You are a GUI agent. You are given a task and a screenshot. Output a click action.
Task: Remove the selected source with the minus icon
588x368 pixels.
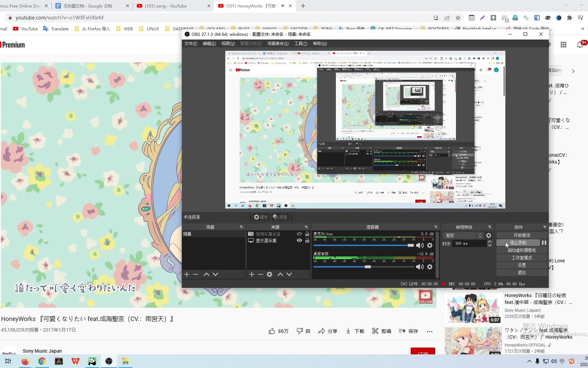[x=261, y=274]
